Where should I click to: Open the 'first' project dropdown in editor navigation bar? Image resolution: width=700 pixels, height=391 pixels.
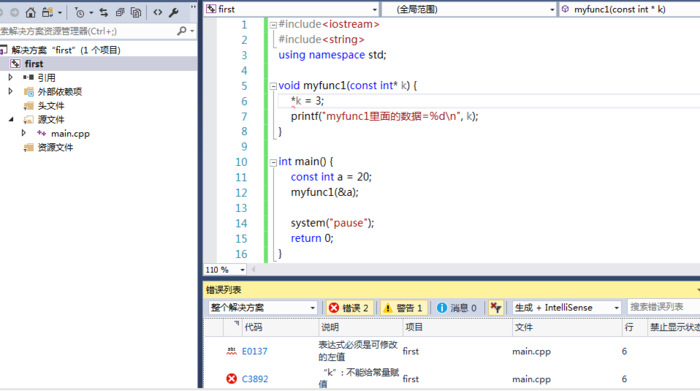pyautogui.click(x=374, y=9)
